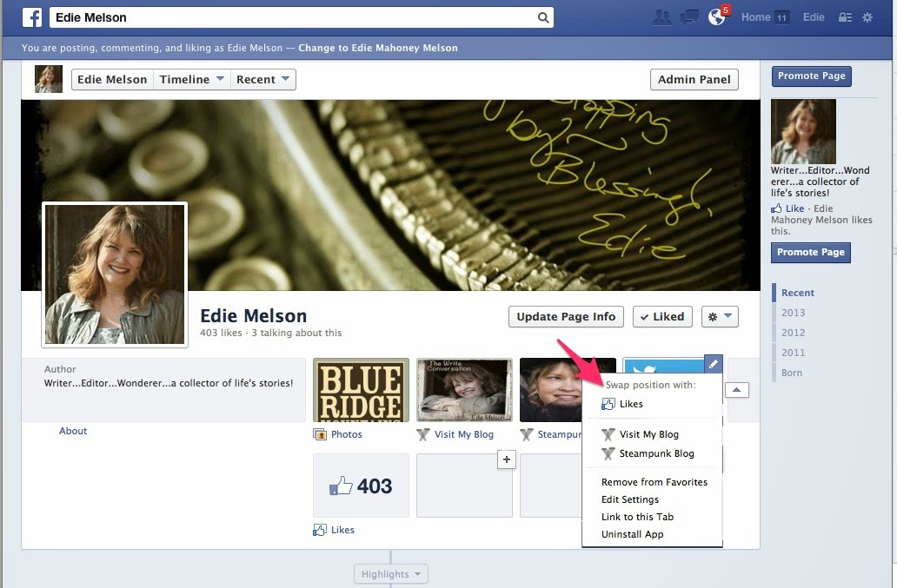The height and width of the screenshot is (588, 897).
Task: Open the Steampunk blog thumbnail
Action: (x=550, y=390)
